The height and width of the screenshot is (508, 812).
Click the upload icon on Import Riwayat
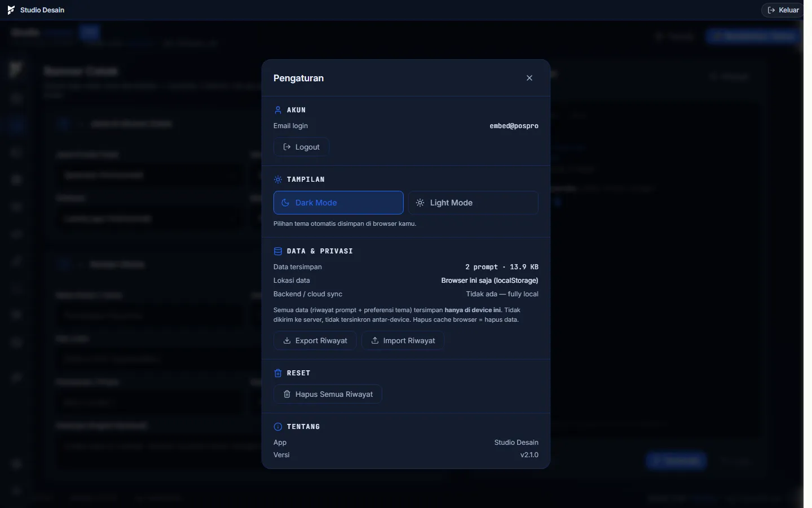375,340
